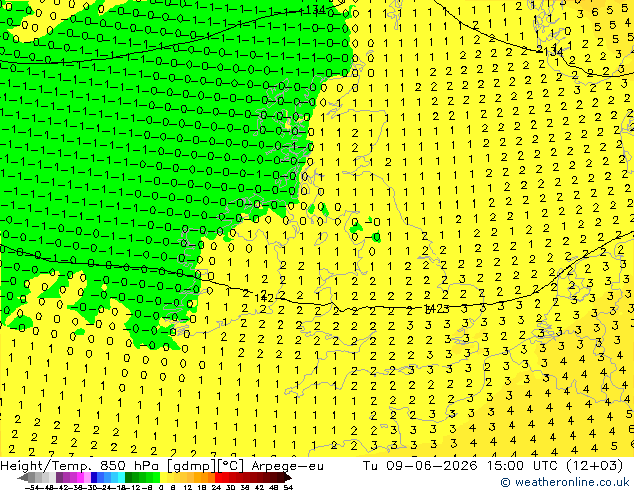Click the right dark-red arrow end of the legend
Viewport: 634px width, 490px height.
[288, 478]
